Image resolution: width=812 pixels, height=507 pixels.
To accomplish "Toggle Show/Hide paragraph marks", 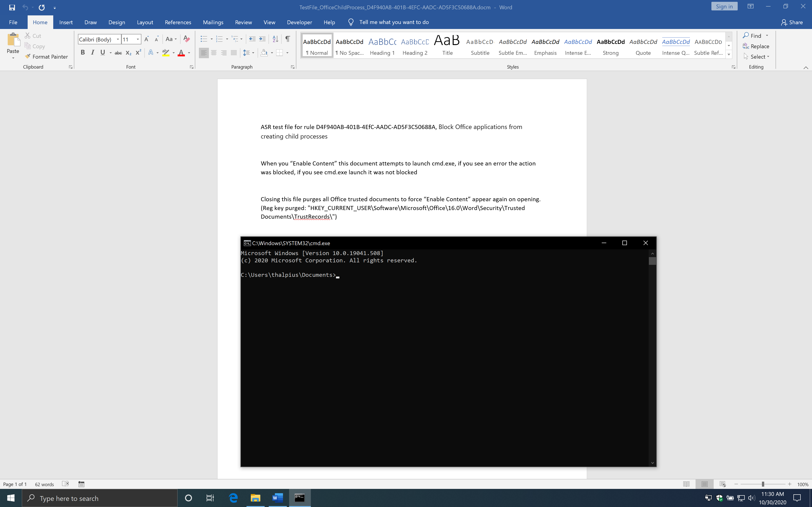I will (x=288, y=39).
